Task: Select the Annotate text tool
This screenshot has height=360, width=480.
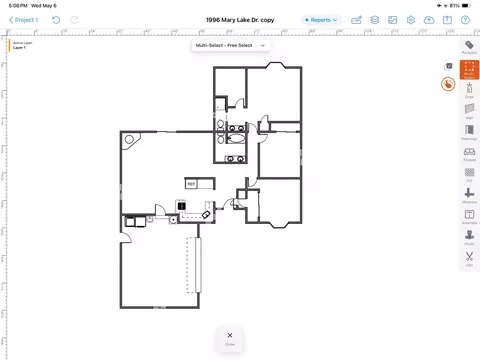Action: (x=469, y=217)
